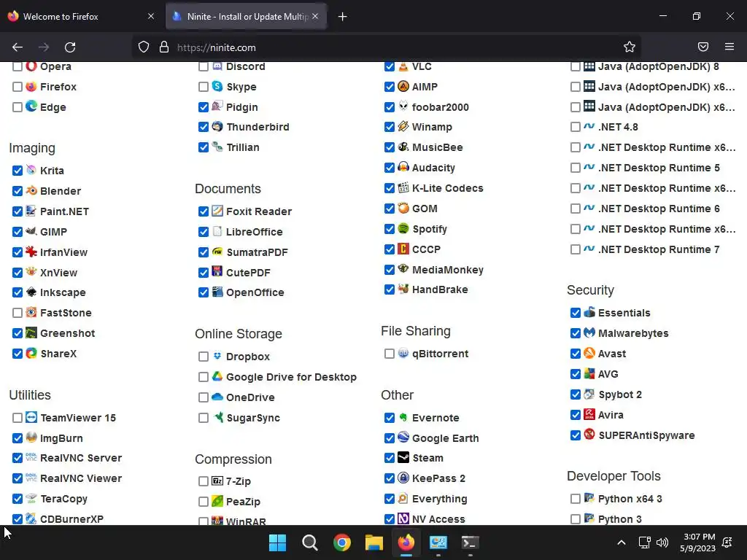Open the Firefox application menu

729,47
